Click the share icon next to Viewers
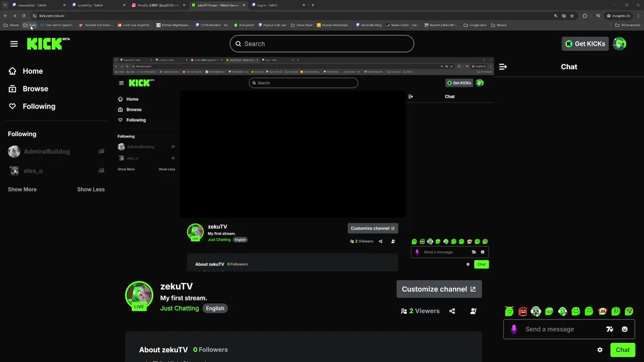Image resolution: width=644 pixels, height=362 pixels. [452, 311]
